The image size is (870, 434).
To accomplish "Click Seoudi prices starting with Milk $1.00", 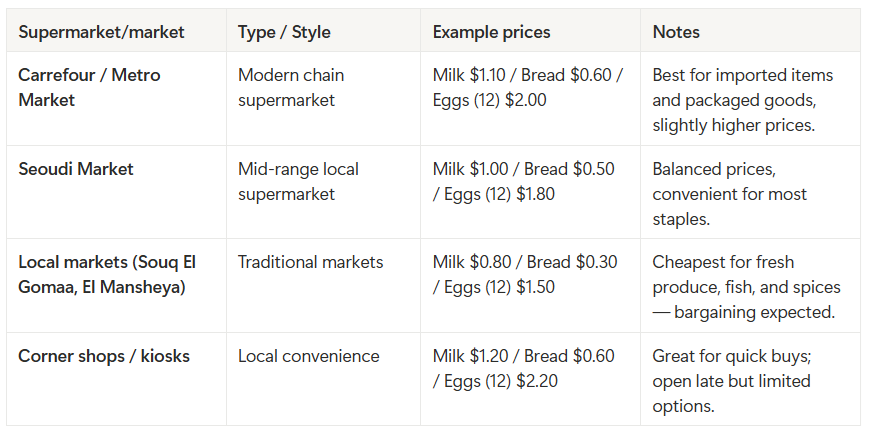I will pos(524,181).
